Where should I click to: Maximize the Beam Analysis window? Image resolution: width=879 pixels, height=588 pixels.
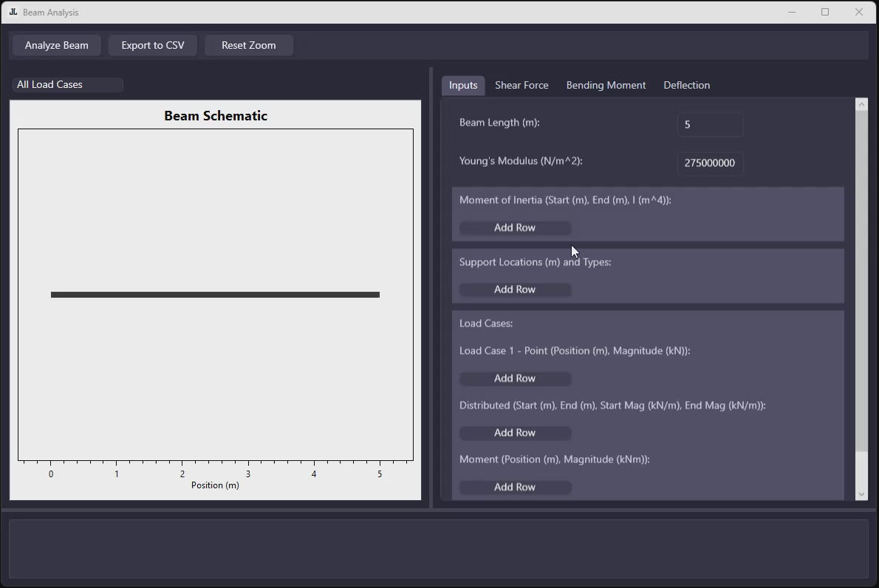pyautogui.click(x=825, y=12)
